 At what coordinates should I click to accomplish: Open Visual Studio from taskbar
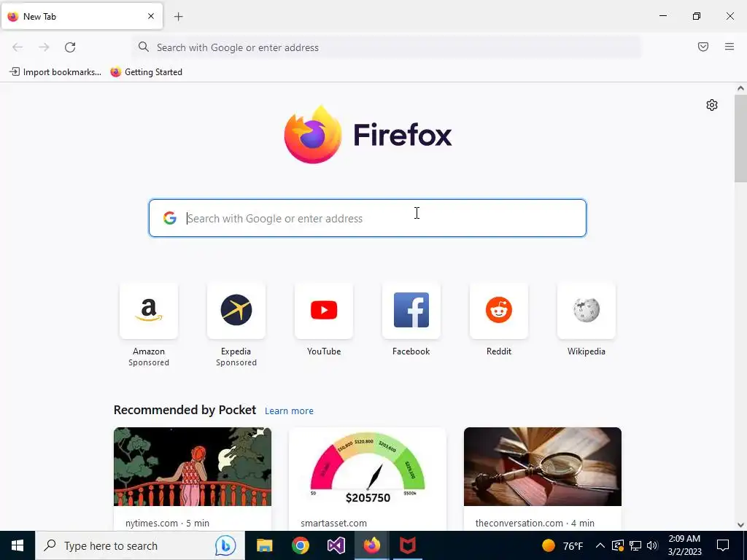coord(336,545)
